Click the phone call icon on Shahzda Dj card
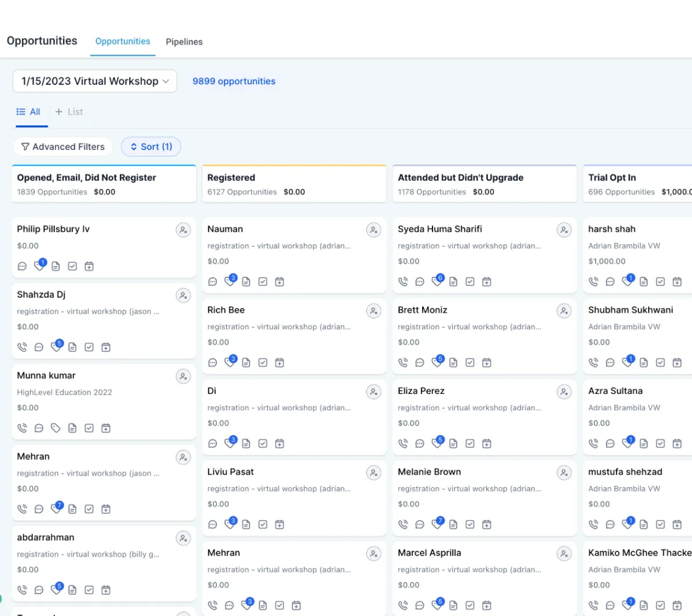This screenshot has height=616, width=692. (x=22, y=347)
